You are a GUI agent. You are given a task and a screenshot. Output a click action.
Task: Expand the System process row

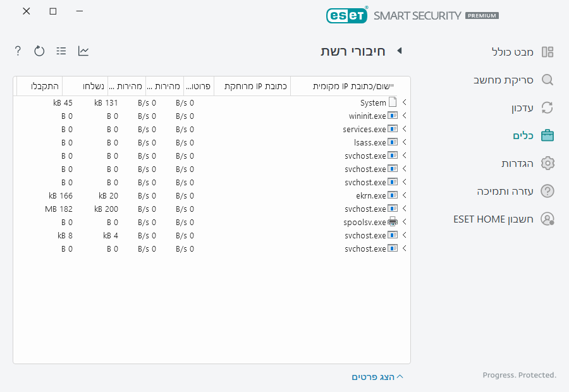(x=404, y=102)
